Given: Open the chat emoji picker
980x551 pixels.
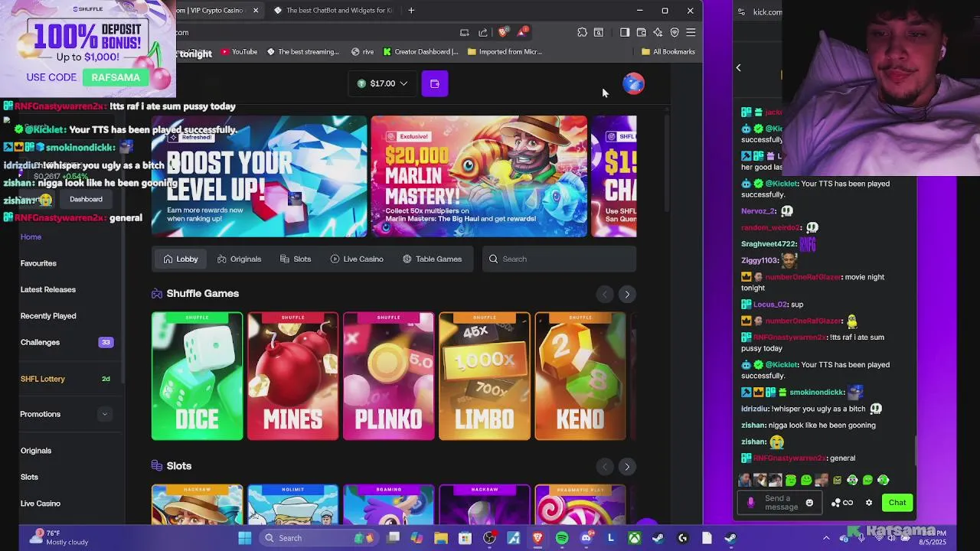Looking at the screenshot, I should coord(809,503).
